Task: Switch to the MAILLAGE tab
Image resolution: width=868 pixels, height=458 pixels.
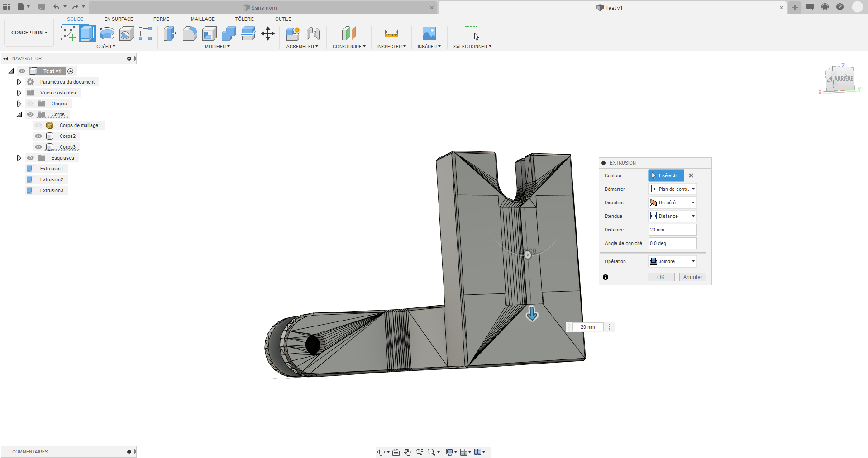Action: (x=202, y=19)
